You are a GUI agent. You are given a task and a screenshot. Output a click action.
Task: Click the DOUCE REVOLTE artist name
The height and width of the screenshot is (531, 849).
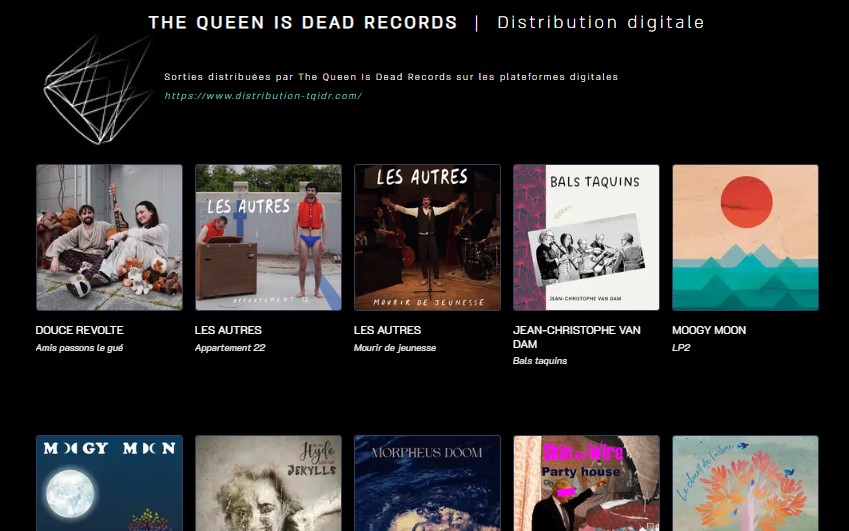pos(80,330)
